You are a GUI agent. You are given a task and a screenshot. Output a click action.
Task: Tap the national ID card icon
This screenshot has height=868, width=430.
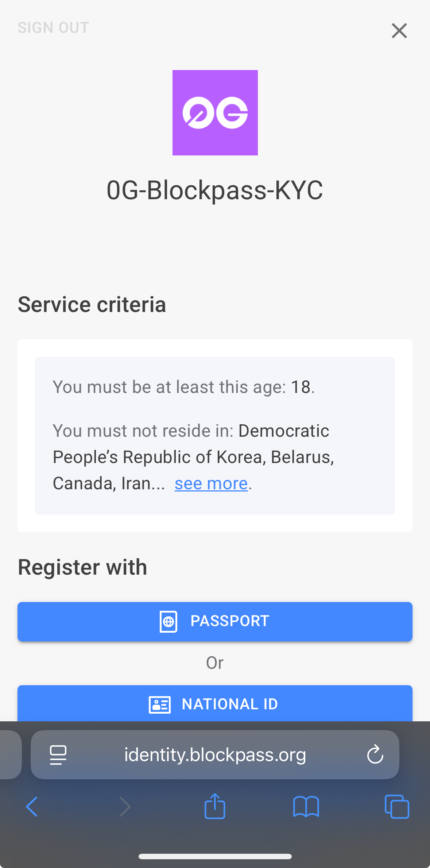[160, 705]
